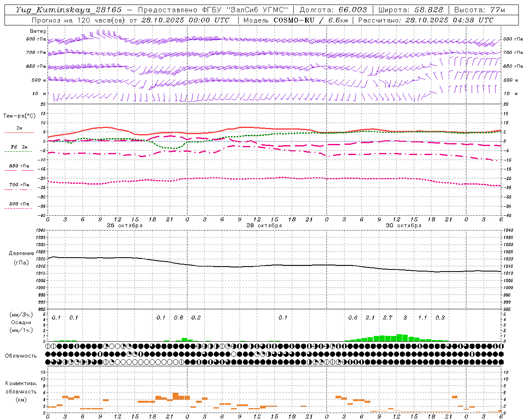
Task: Select the 700 гПа temperature legend entry
Action: [x=19, y=186]
